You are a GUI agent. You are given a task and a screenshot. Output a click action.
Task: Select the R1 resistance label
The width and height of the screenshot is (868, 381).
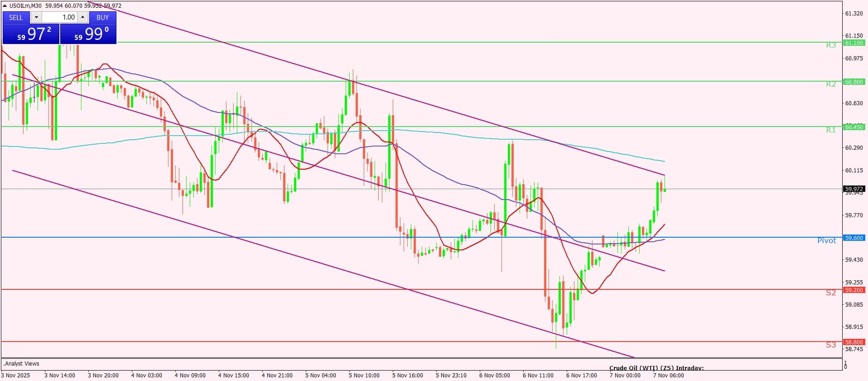830,130
